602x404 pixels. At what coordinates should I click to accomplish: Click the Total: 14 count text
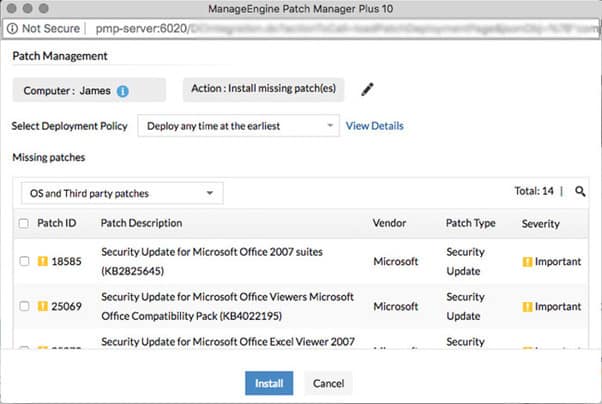pos(534,191)
